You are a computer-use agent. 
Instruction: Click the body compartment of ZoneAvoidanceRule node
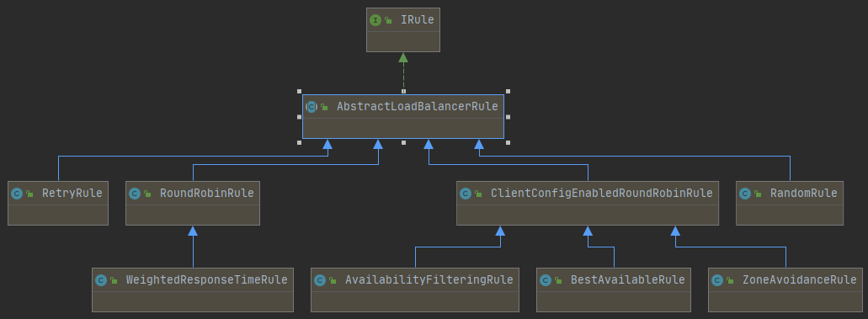pyautogui.click(x=785, y=302)
